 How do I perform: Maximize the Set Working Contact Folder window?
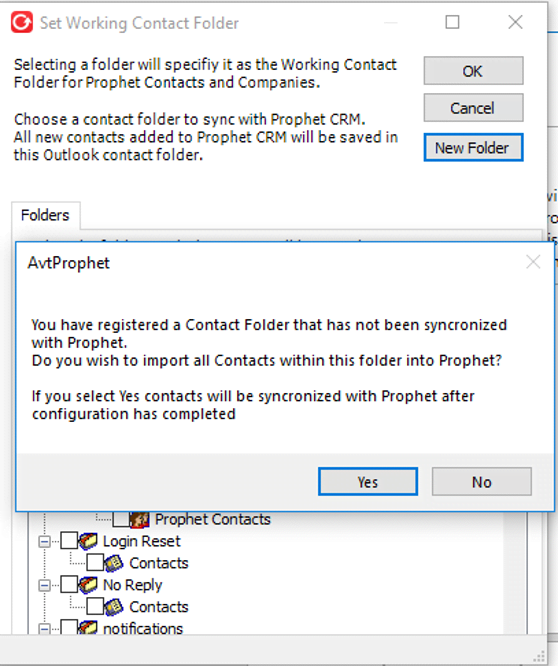tap(452, 22)
